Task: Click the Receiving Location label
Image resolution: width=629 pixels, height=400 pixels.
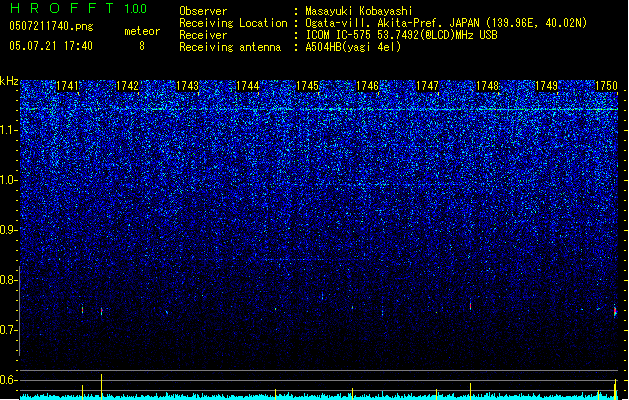Action: click(233, 23)
